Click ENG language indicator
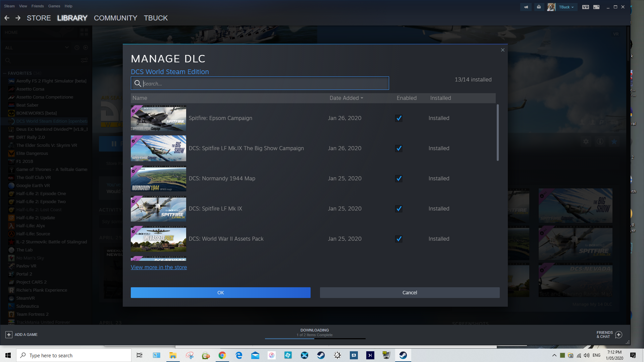Viewport: 644px width, 362px height. tap(596, 355)
